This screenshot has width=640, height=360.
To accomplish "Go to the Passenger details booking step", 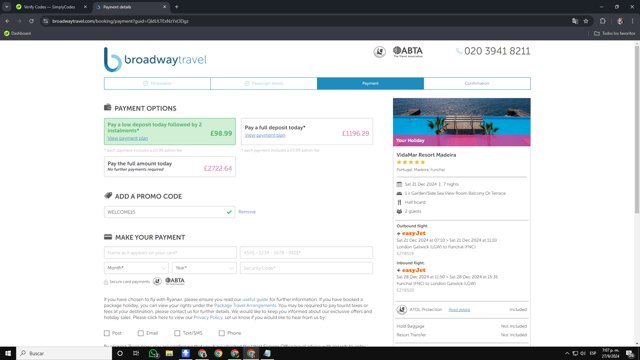I will click(x=264, y=83).
